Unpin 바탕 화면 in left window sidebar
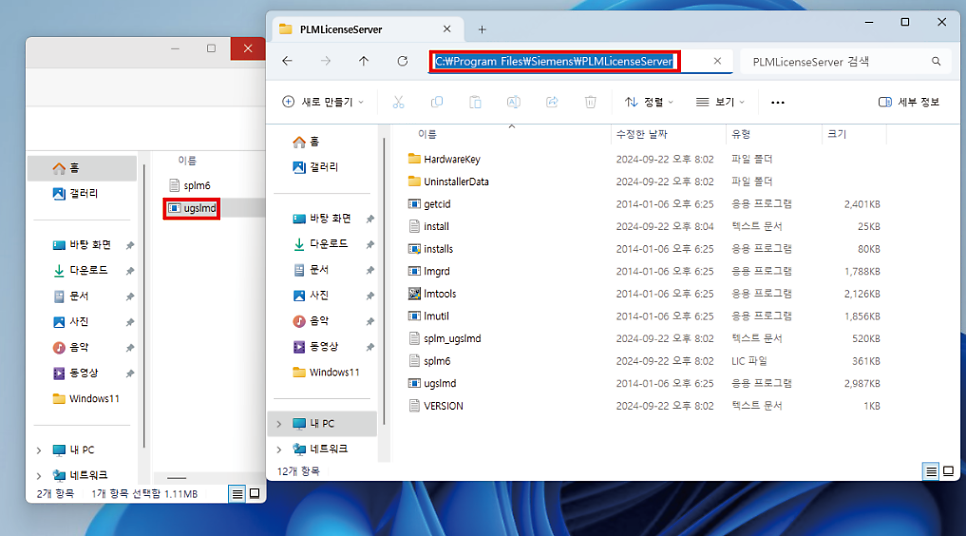The image size is (966, 536). coord(130,245)
